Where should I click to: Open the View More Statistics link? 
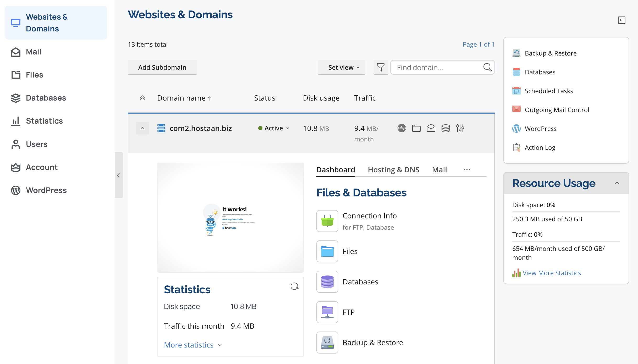point(552,273)
